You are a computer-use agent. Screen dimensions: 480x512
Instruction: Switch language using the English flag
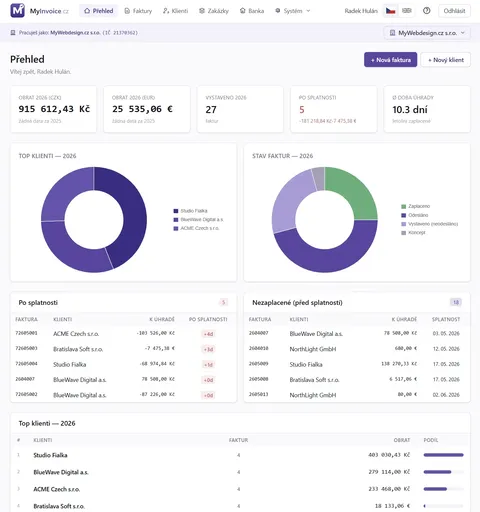tap(407, 11)
